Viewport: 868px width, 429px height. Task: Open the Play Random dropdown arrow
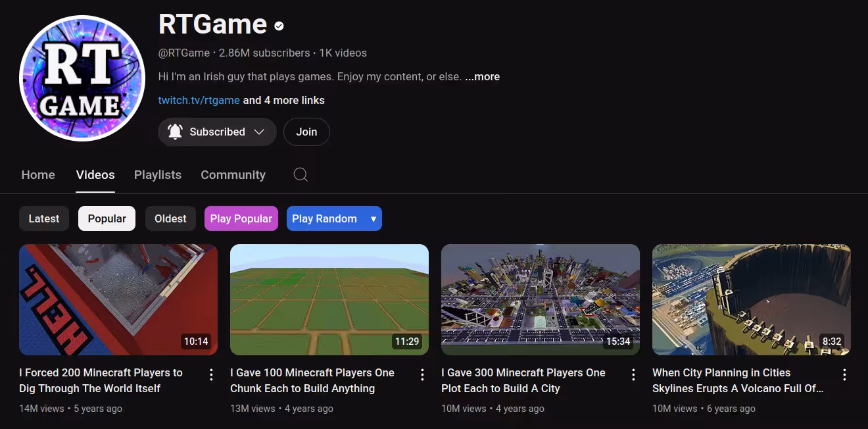pyautogui.click(x=373, y=218)
